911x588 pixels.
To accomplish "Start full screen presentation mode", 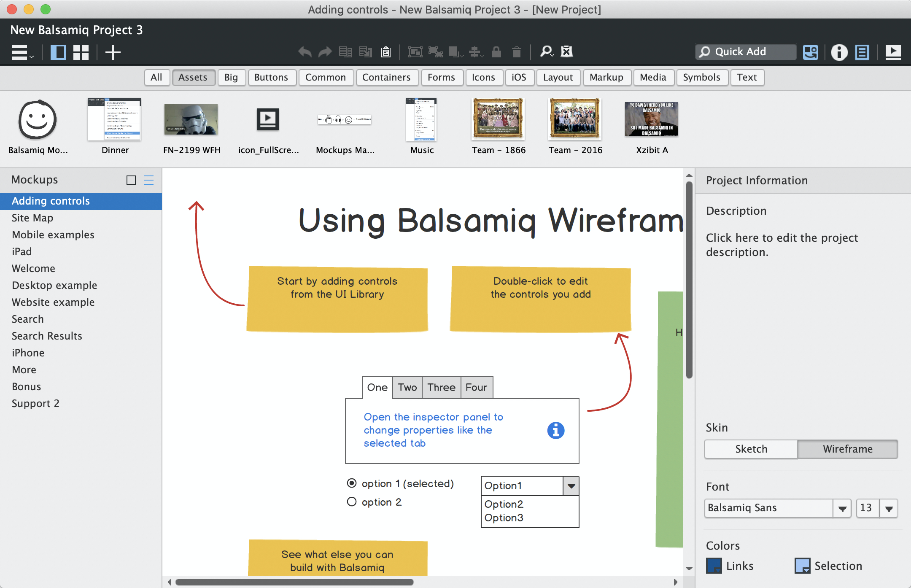I will pos(893,52).
